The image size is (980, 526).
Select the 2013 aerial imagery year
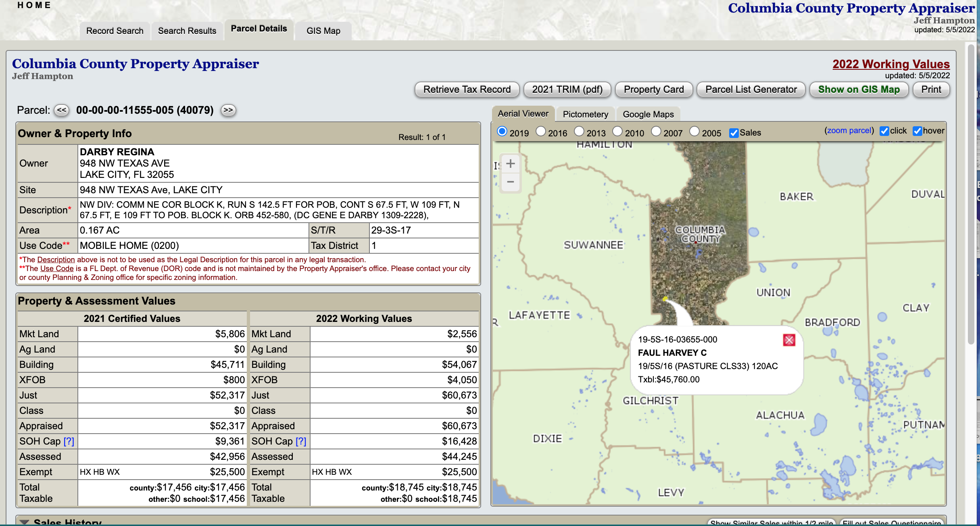coord(579,131)
